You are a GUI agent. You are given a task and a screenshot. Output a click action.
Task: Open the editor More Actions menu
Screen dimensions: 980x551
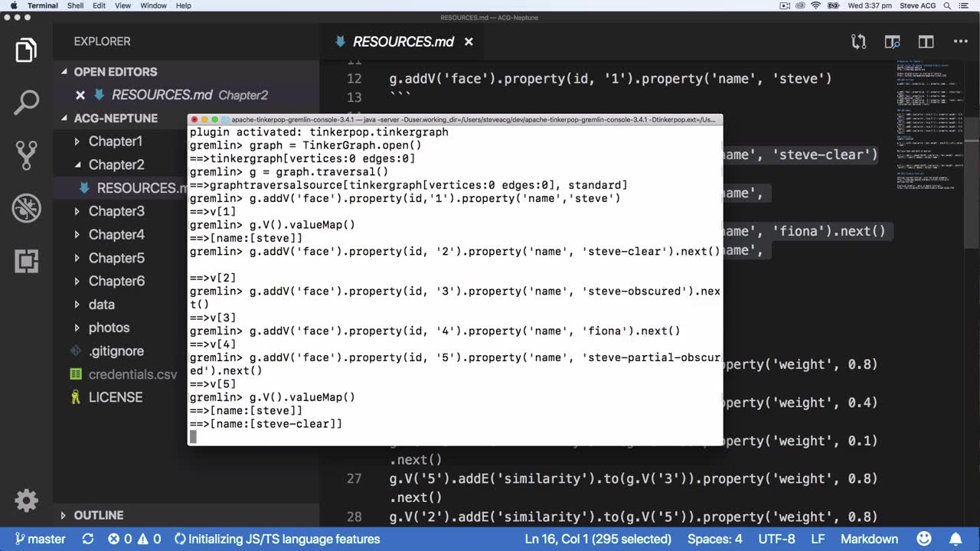(960, 41)
